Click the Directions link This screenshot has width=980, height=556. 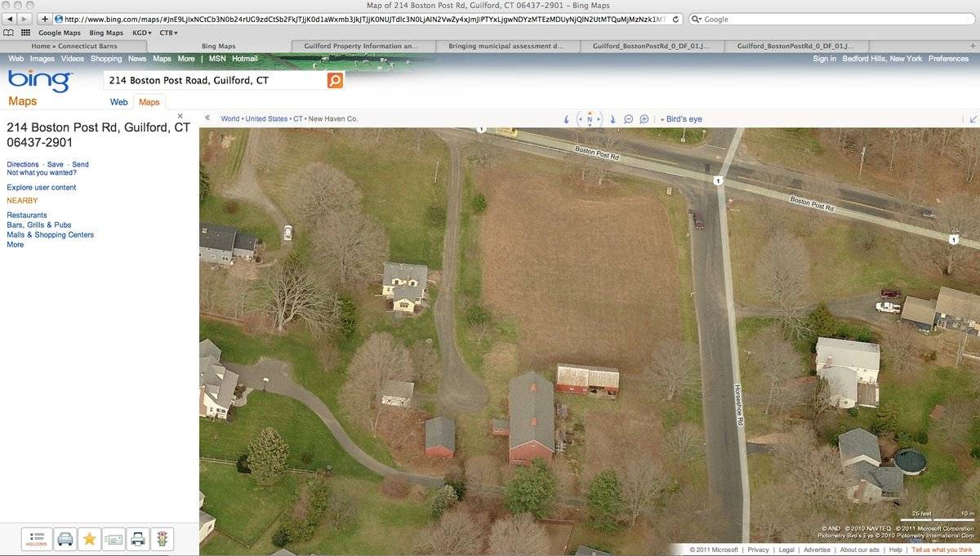23,164
